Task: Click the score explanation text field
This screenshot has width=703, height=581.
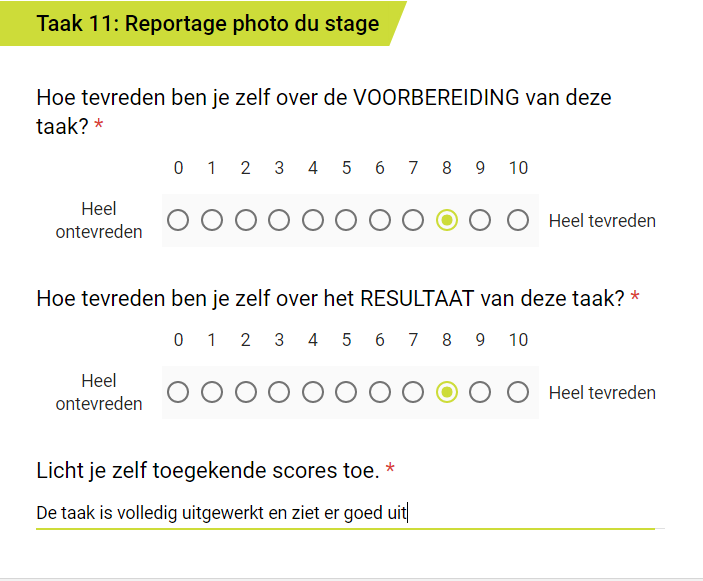Action: click(345, 514)
